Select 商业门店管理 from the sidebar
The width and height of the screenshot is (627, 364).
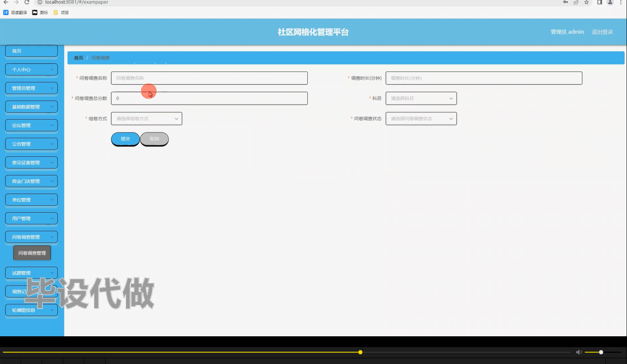(31, 181)
